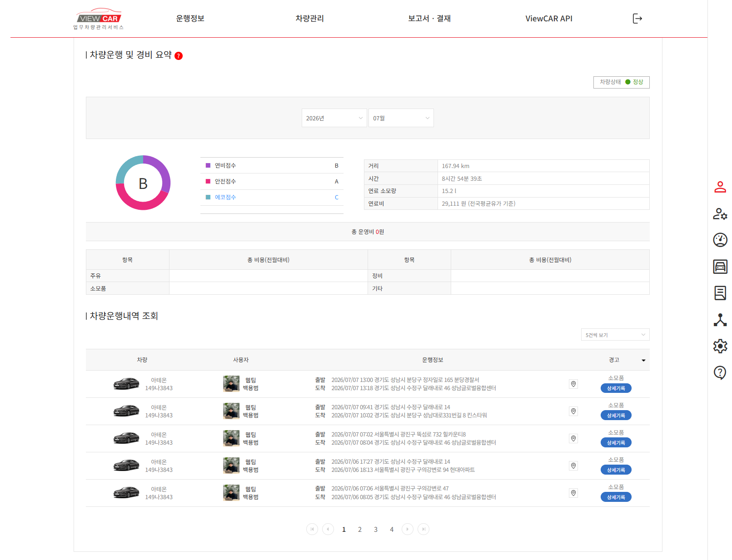Open the red question mark help icon
The height and width of the screenshot is (560, 732).
coord(179,56)
